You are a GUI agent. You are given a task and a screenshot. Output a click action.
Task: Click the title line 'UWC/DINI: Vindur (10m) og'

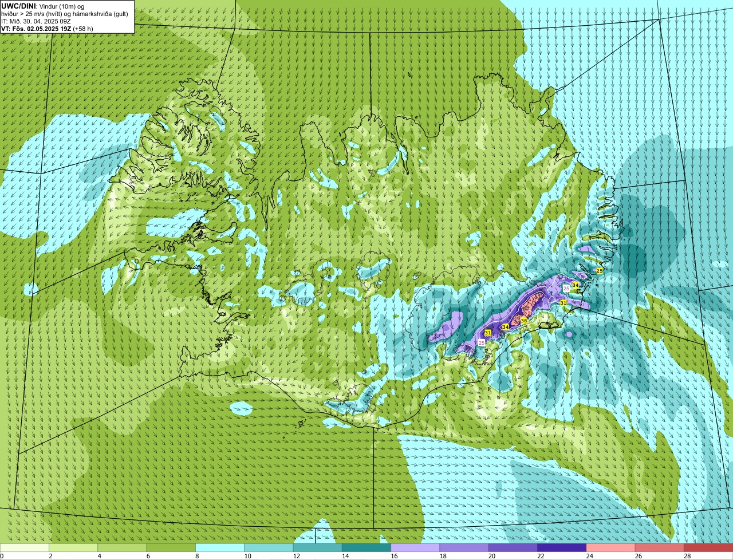pos(43,6)
